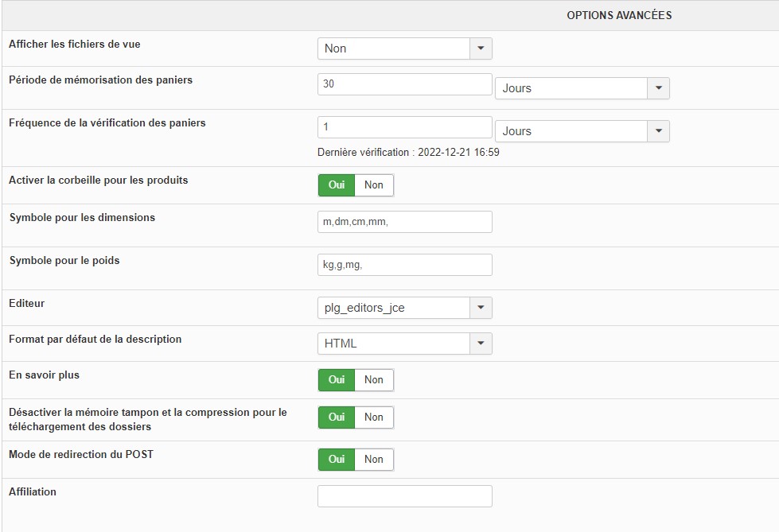Expand the memorisation period 'Jours' unit dropdown
This screenshot has height=532, width=779.
(x=582, y=88)
